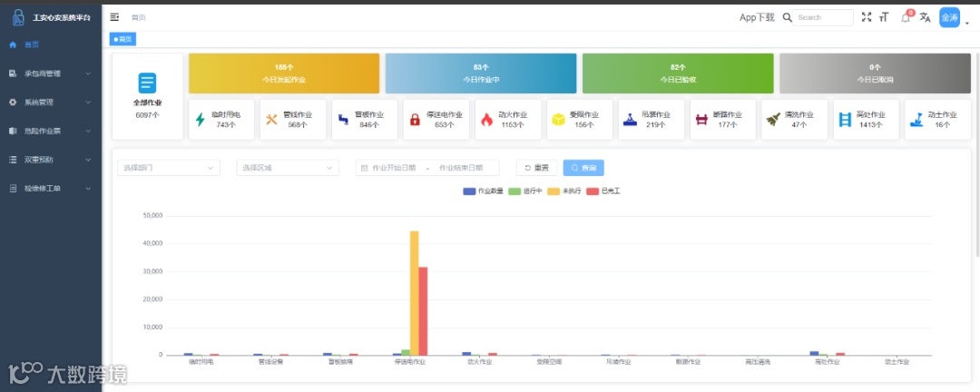Click the 承包商管理 sidebar icon
This screenshot has height=392, width=980.
[13, 73]
